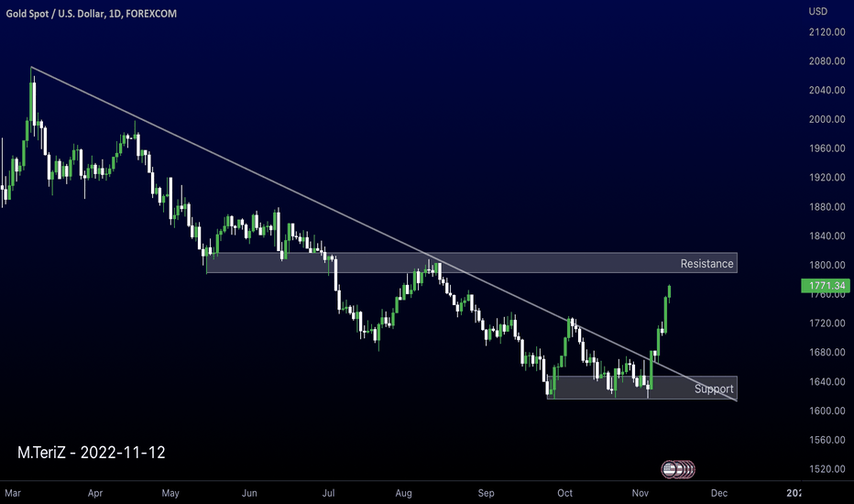Click the Mar label on time axis
The image size is (854, 504).
13,493
